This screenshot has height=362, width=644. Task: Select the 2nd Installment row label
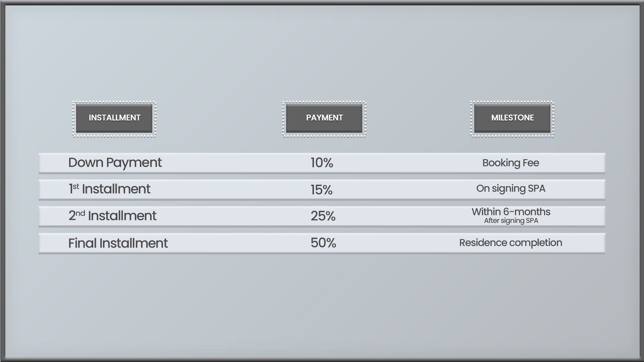point(112,216)
